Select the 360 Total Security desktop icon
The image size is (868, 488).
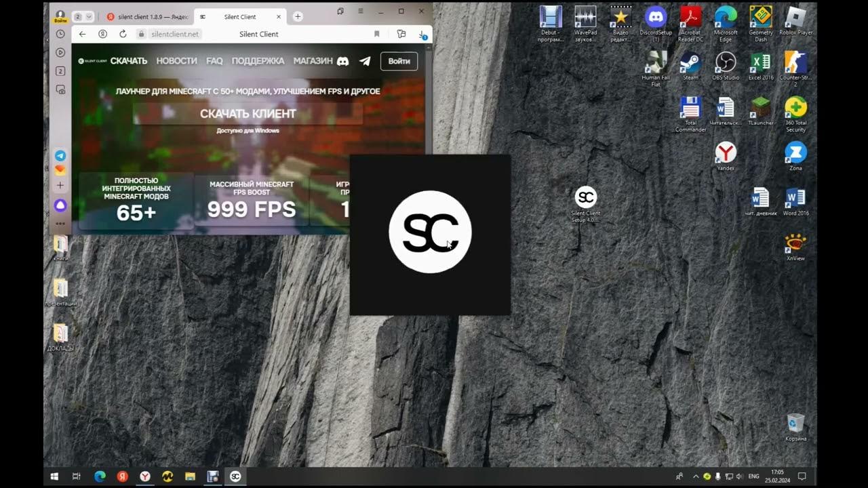(x=796, y=114)
